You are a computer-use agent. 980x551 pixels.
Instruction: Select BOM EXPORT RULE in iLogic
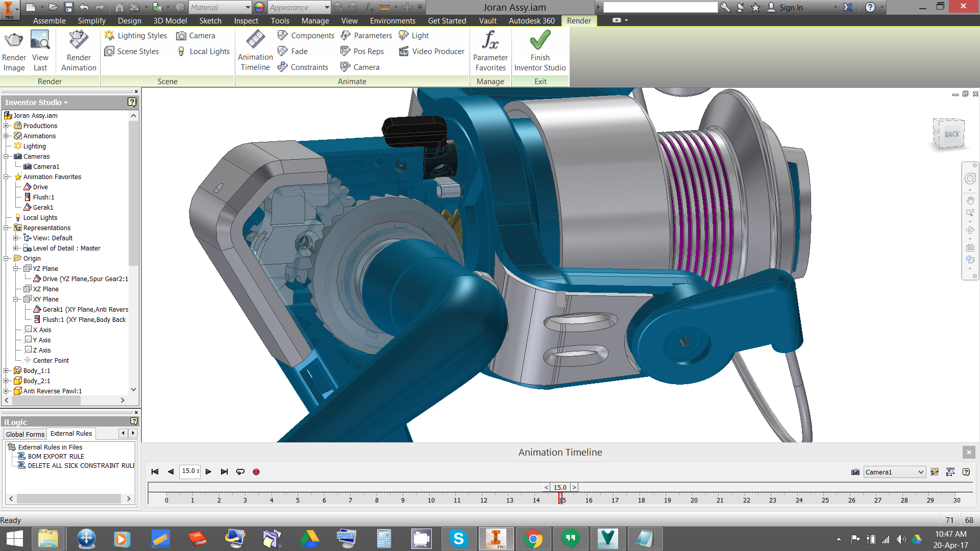56,457
